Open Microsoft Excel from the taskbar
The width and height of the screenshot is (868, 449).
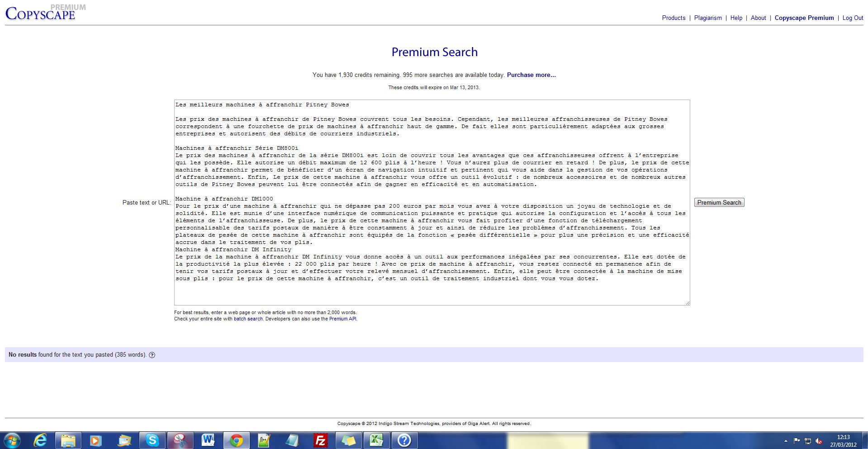[376, 440]
